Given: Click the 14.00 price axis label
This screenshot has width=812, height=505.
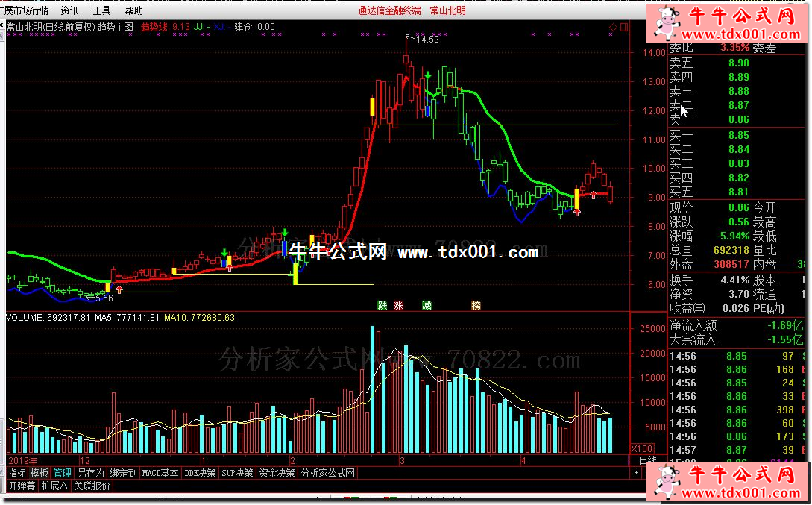Looking at the screenshot, I should coord(654,53).
